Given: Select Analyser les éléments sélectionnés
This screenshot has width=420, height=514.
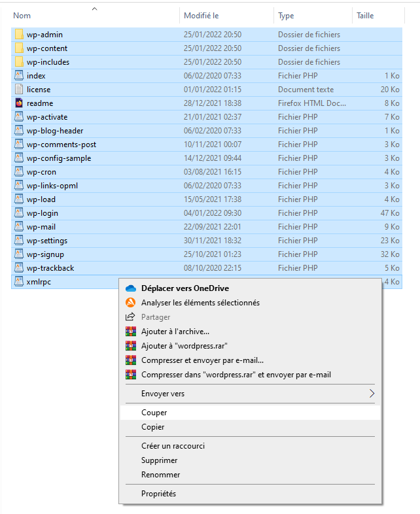Looking at the screenshot, I should pyautogui.click(x=250, y=303).
